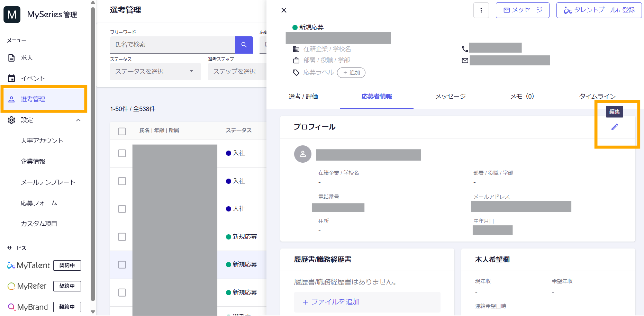644x316 pixels.
Task: Open イベント in the sidebar
Action: click(x=33, y=79)
